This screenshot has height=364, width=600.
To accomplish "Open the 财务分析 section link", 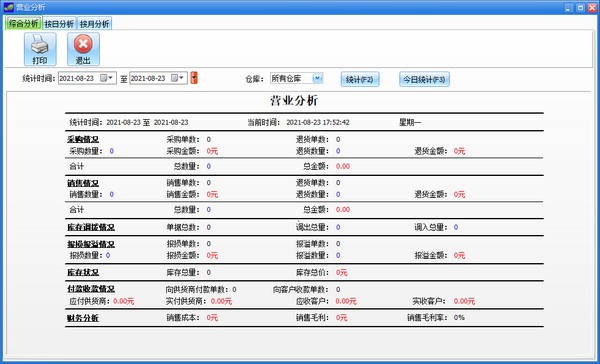I will [x=83, y=318].
